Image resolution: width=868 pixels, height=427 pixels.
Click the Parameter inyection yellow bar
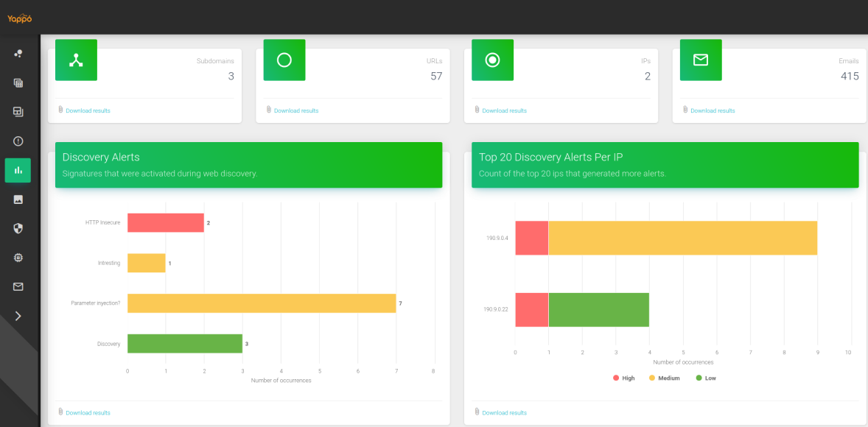pos(262,303)
